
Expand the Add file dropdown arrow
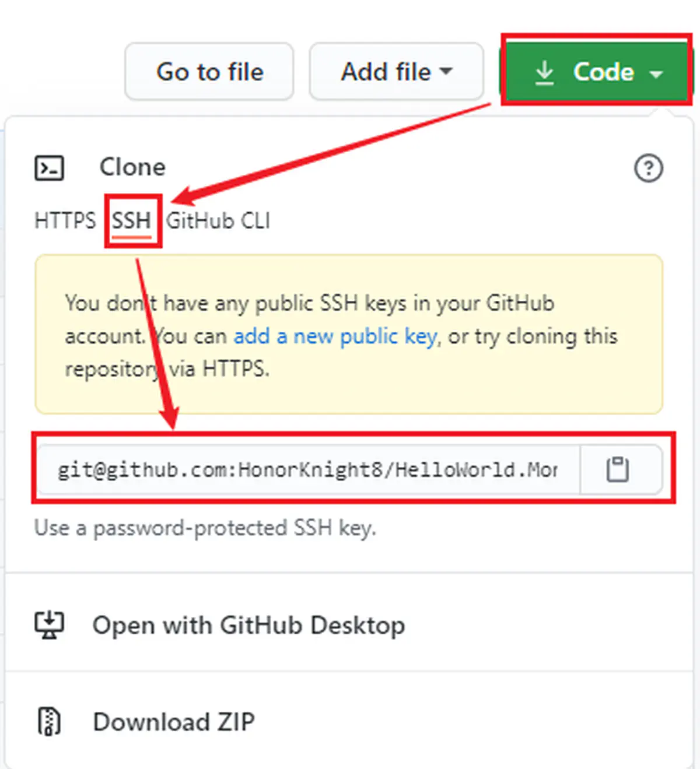446,71
